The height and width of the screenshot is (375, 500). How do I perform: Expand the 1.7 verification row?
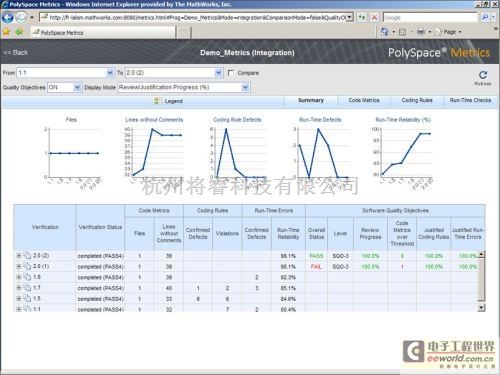coord(19,288)
